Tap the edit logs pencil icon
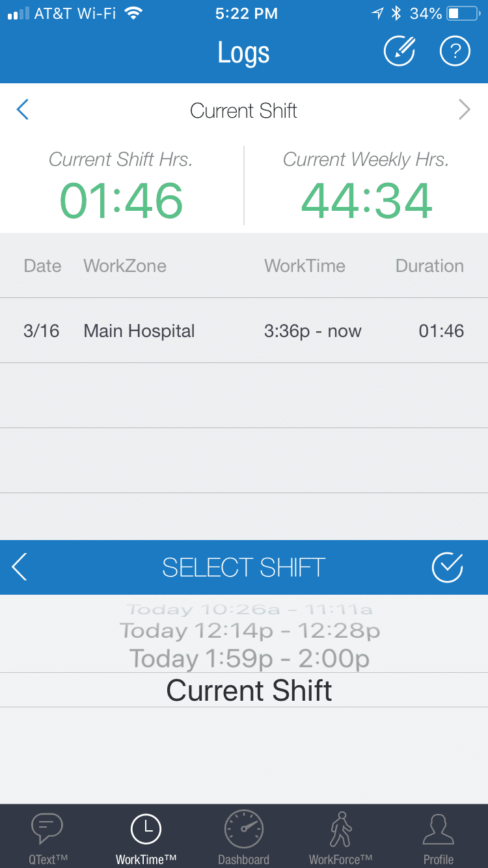The image size is (488, 868). (399, 51)
